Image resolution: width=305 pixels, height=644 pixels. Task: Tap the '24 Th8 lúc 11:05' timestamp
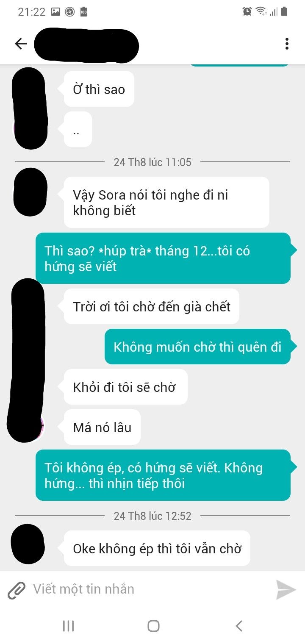point(152,162)
